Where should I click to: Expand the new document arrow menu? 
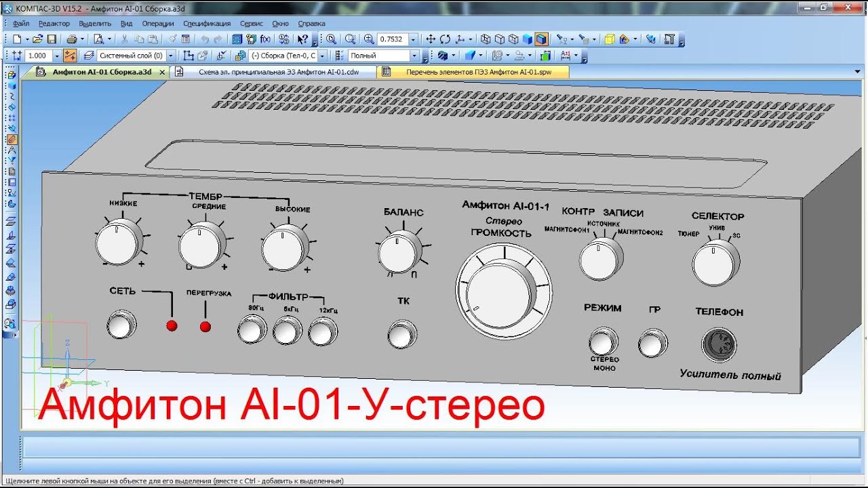point(27,39)
